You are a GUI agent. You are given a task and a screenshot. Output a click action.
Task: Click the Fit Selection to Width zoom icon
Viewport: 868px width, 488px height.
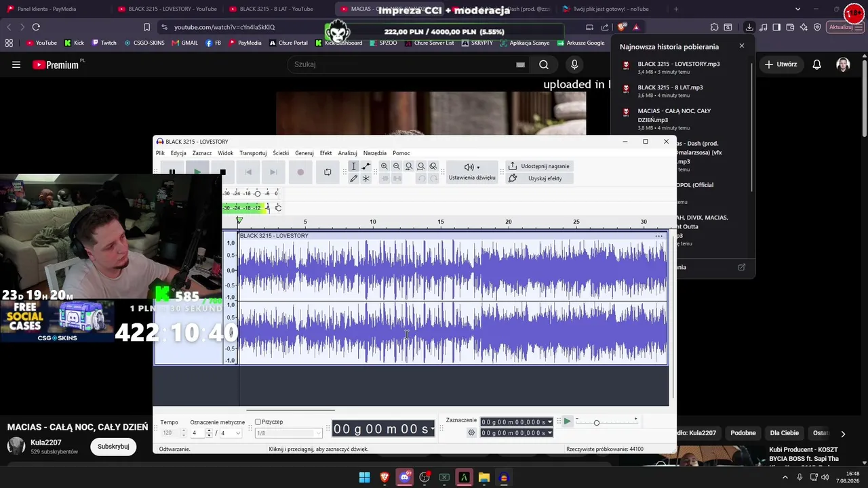tap(409, 167)
